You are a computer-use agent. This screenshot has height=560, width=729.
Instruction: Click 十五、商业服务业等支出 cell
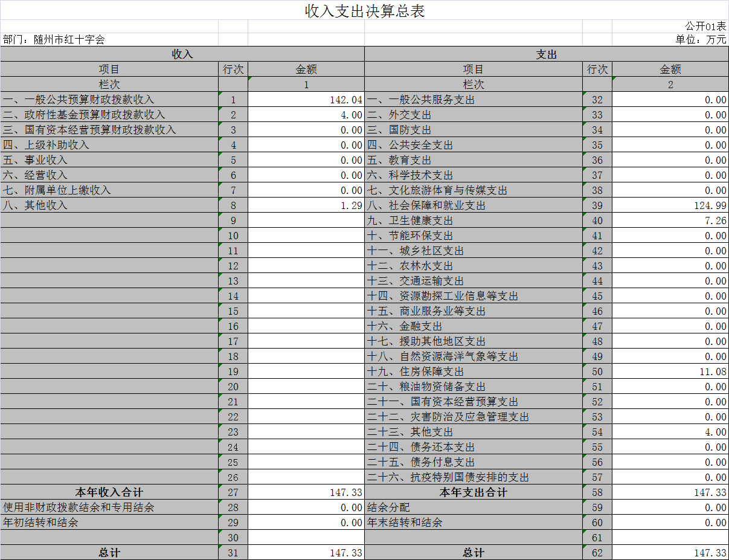point(474,311)
